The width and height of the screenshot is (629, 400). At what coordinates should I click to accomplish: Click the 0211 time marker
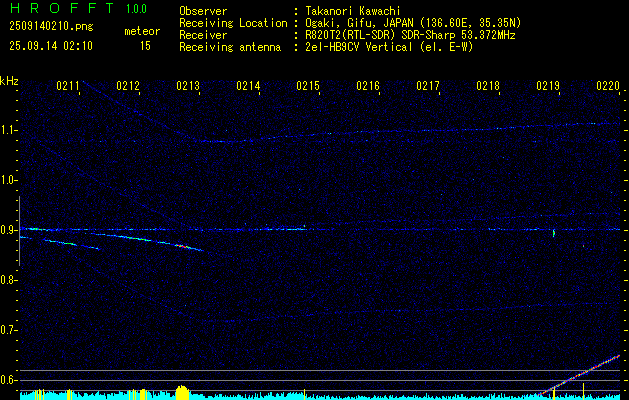coord(68,87)
